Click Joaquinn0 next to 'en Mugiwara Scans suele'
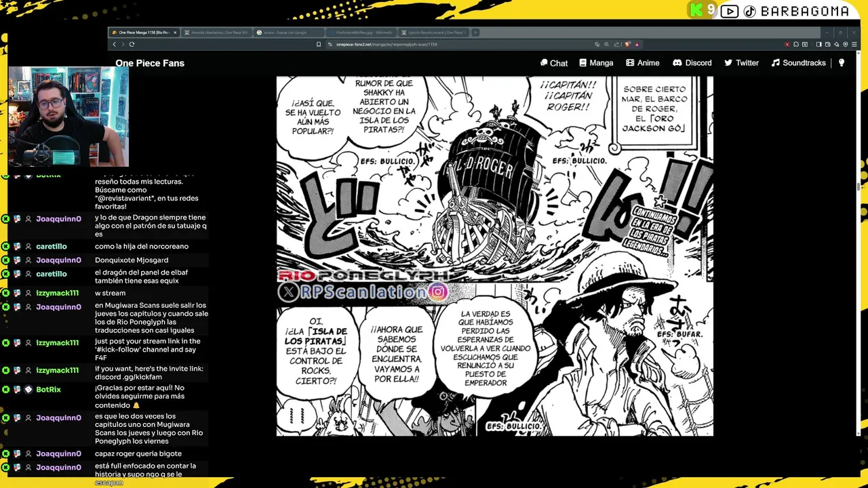The width and height of the screenshot is (868, 488). [58, 307]
